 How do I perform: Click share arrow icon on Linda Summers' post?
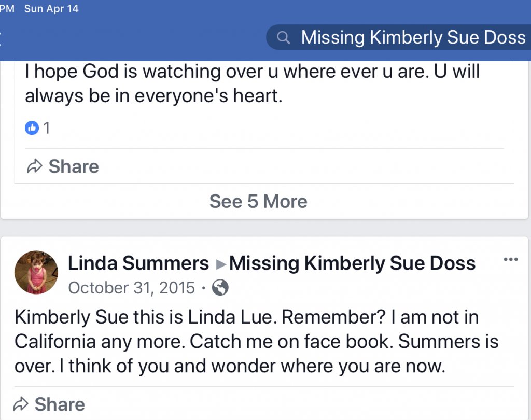click(x=21, y=404)
